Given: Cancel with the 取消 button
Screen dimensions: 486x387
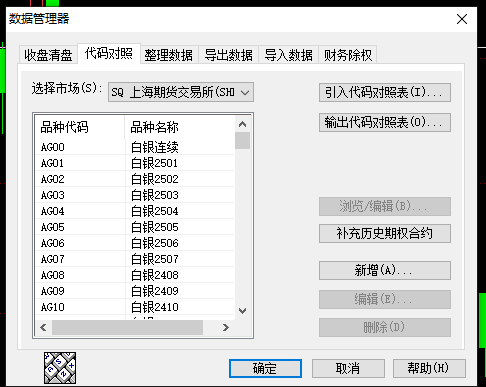Looking at the screenshot, I should (x=348, y=368).
